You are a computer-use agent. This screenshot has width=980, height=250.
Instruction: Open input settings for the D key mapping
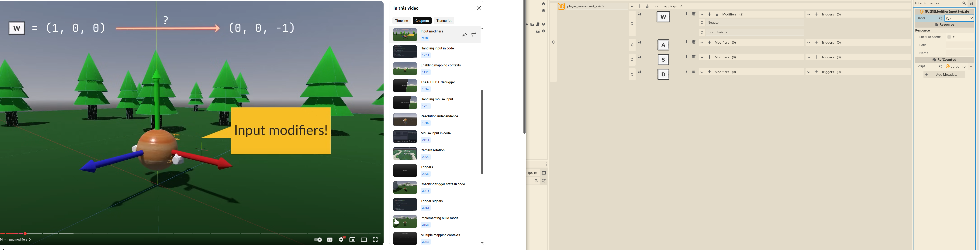point(640,72)
